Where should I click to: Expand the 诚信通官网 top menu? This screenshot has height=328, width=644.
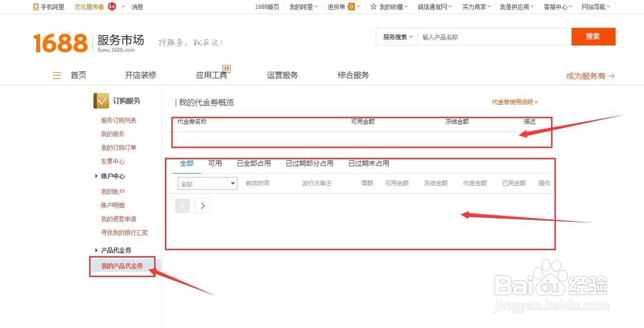point(435,6)
